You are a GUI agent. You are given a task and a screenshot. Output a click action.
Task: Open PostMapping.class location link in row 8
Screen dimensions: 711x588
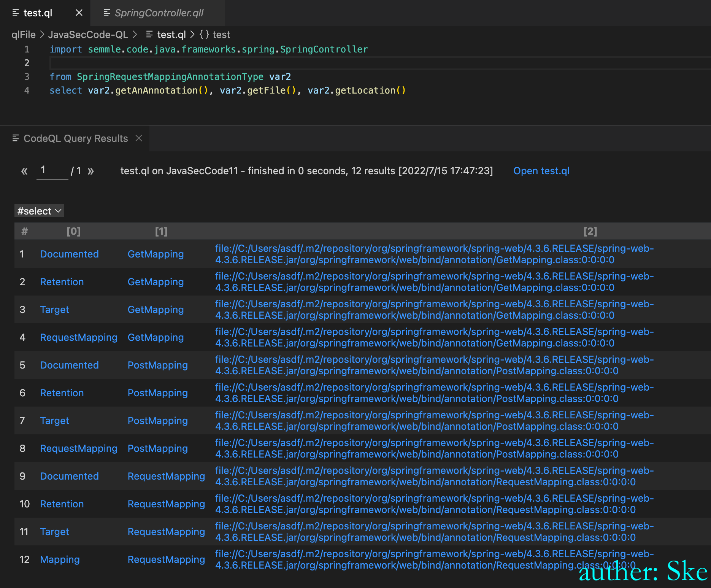434,448
